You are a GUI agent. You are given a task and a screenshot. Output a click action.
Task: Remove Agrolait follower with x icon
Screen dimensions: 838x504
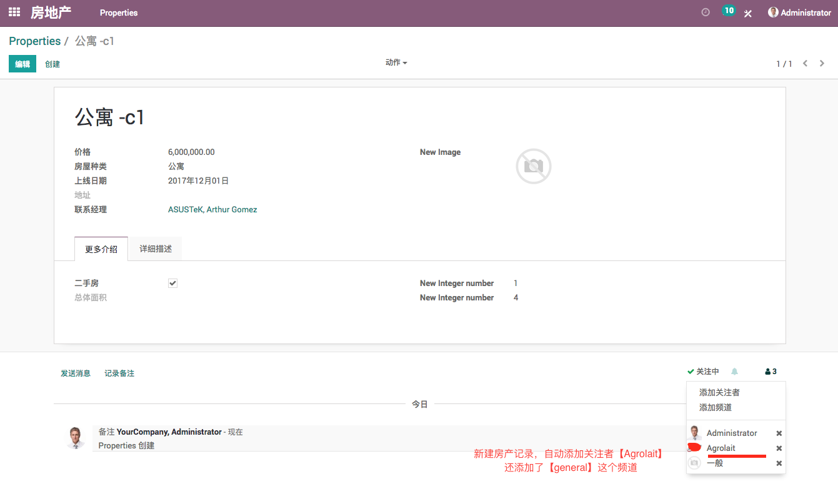(779, 448)
